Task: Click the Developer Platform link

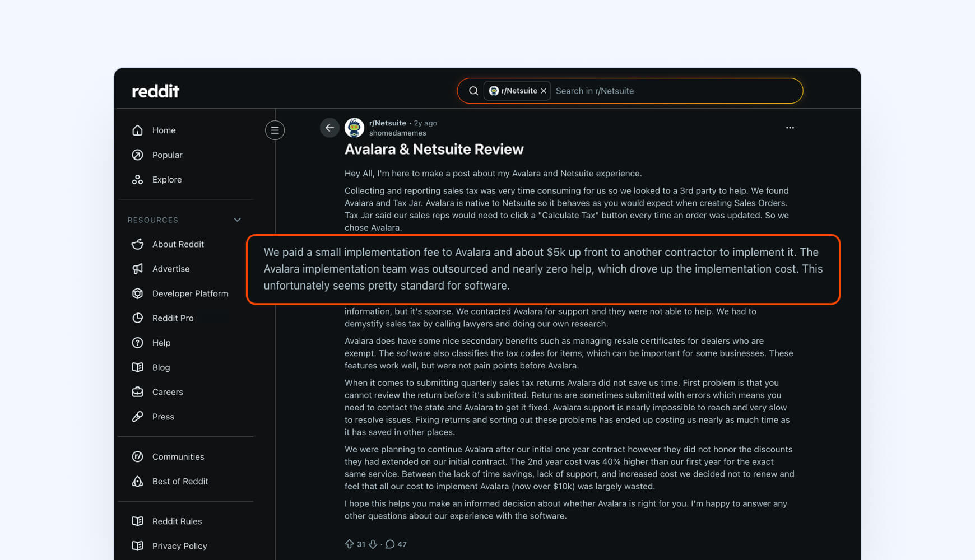Action: [x=190, y=293]
